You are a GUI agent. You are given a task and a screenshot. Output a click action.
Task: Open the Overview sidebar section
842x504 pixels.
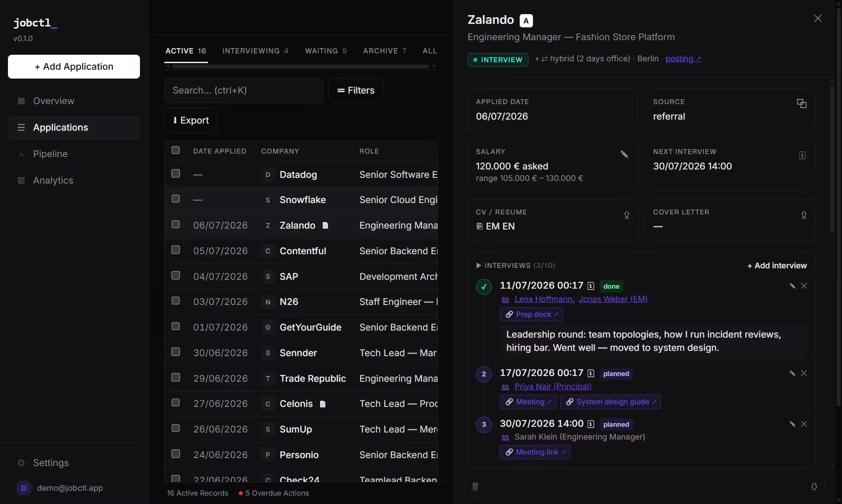[x=74, y=101]
